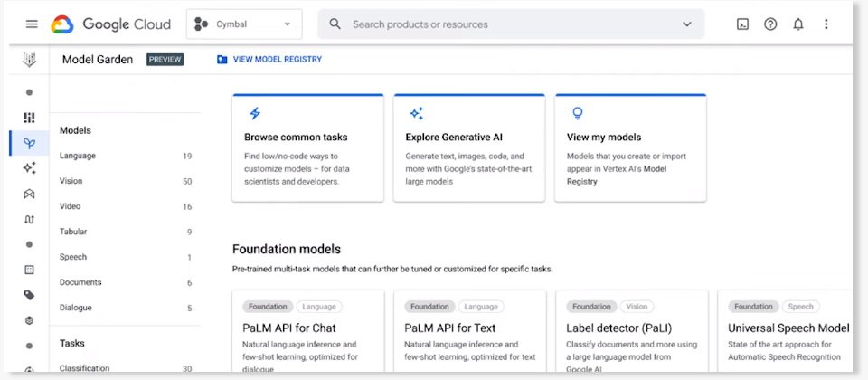Open the Workbench envelope-shaped sidebar icon
868x380 pixels.
click(29, 194)
